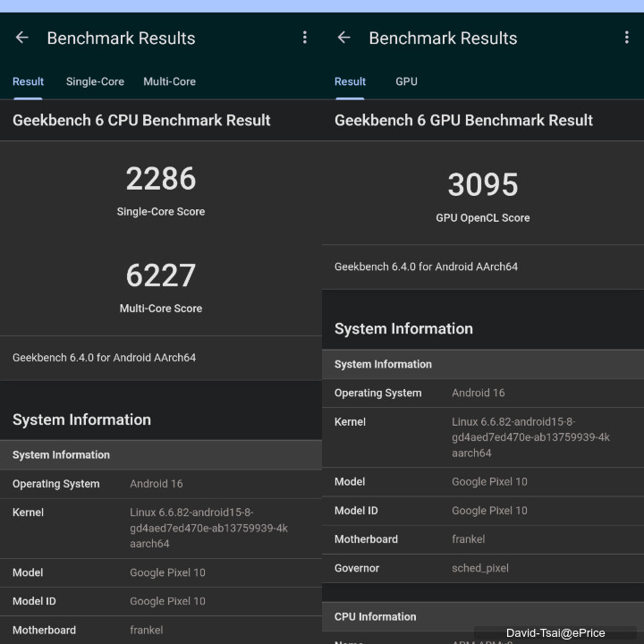This screenshot has width=644, height=644.
Task: Click the Single-Core Score label
Action: 161,211
